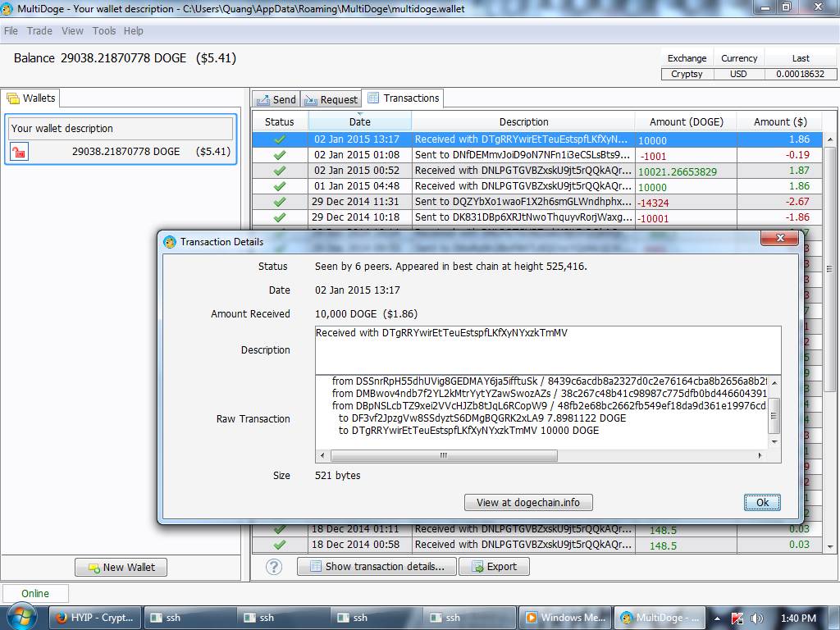Sort by Amount (DOGE) column header
This screenshot has height=630, width=840.
pyautogui.click(x=687, y=121)
